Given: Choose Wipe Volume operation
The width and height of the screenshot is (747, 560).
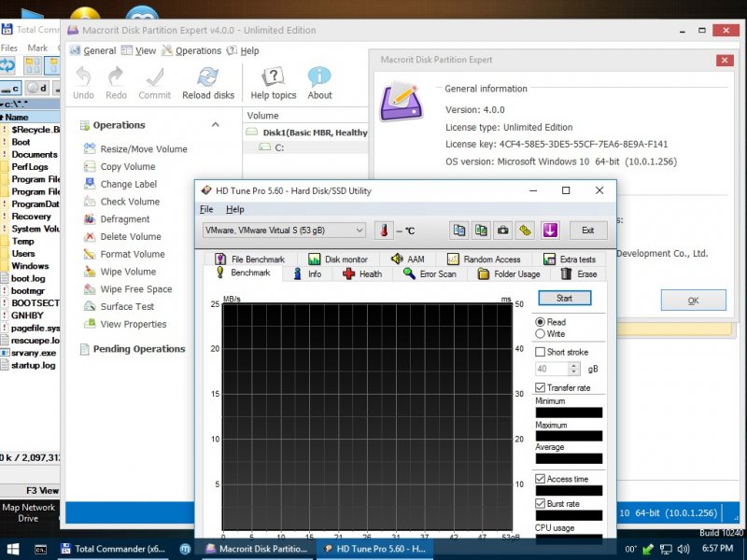Looking at the screenshot, I should tap(120, 272).
